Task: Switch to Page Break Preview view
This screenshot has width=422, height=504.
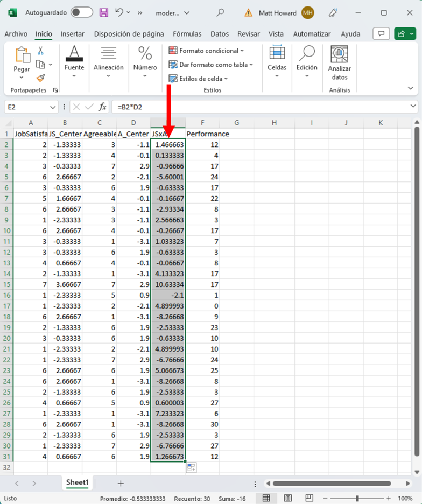Action: [309, 498]
